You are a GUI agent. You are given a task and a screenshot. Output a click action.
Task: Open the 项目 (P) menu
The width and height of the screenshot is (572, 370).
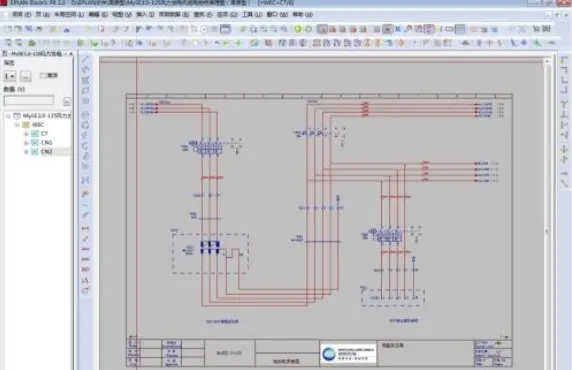click(22, 15)
